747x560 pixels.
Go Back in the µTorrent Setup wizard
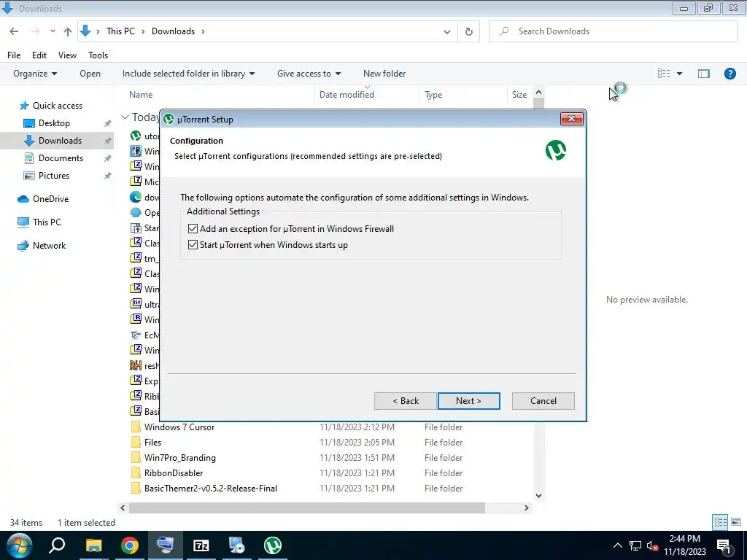click(406, 401)
